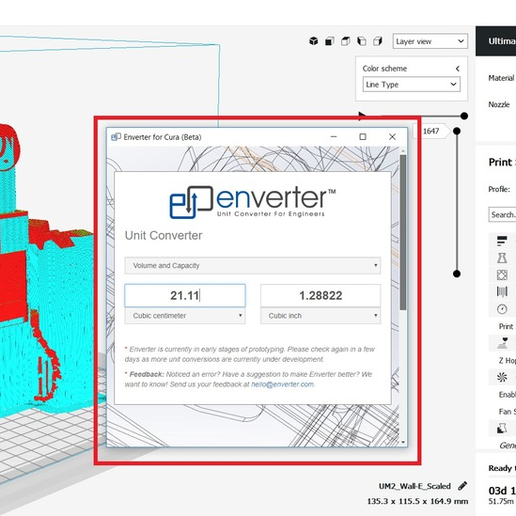Viewport: 516px width, 516px height.
Task: Select the right side view cube icon
Action: (378, 41)
